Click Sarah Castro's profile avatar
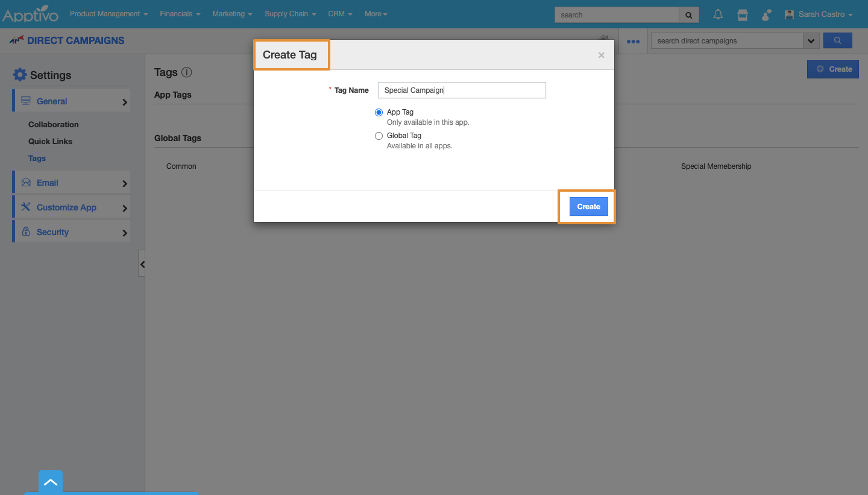The image size is (868, 495). coord(789,14)
